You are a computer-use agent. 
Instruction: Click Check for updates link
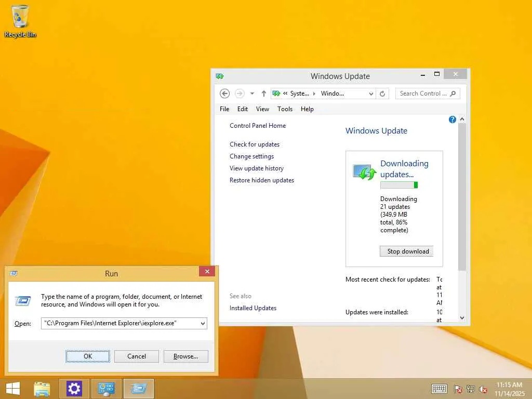tap(255, 144)
